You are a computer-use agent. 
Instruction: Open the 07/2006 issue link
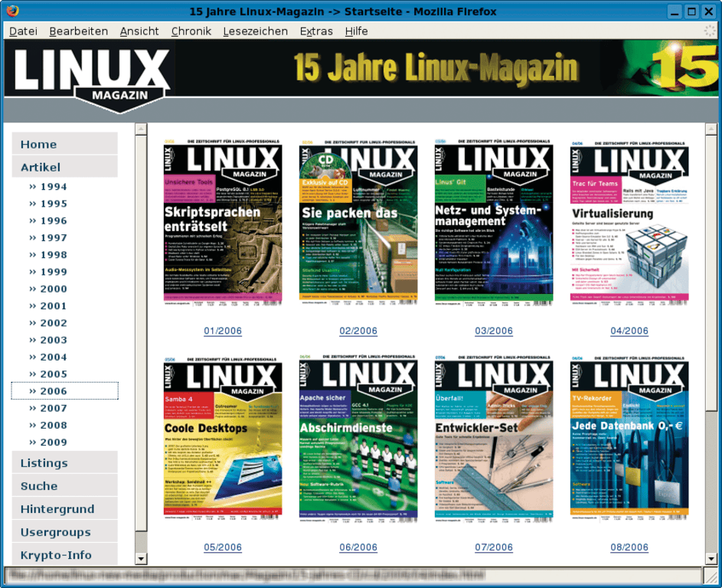coord(494,547)
